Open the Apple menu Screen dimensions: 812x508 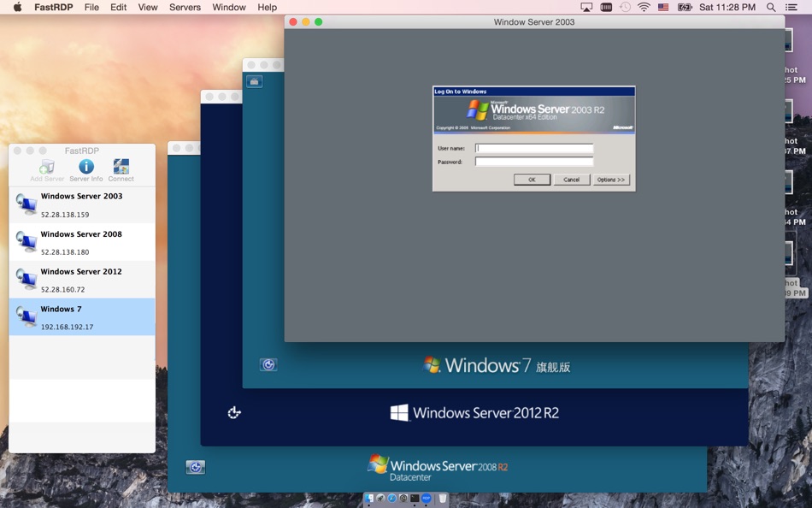[17, 7]
